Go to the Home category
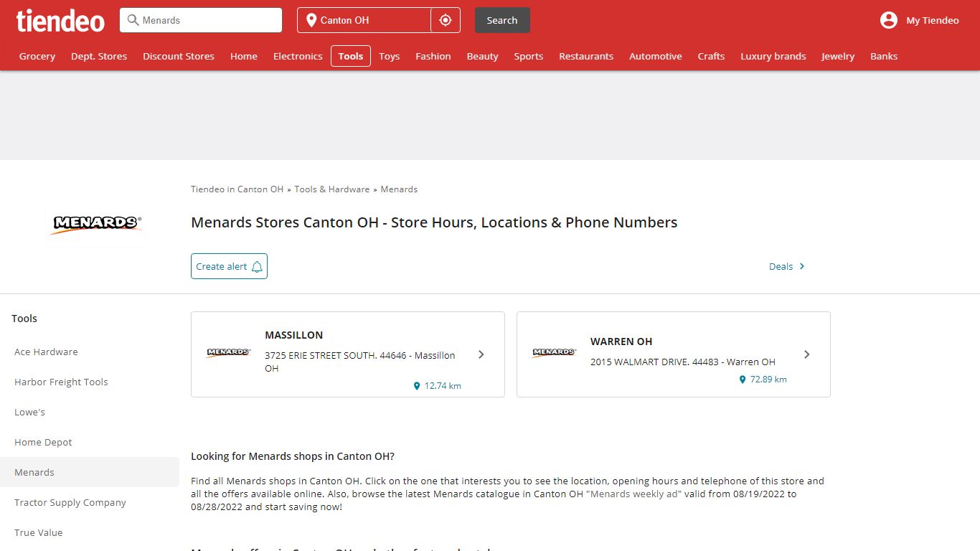Image resolution: width=980 pixels, height=551 pixels. 244,56
